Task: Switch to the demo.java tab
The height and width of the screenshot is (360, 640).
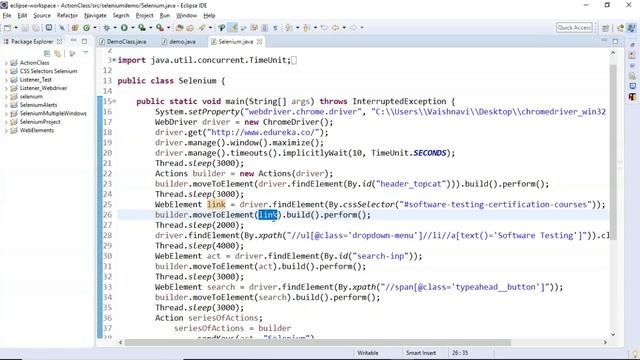Action: tap(179, 42)
